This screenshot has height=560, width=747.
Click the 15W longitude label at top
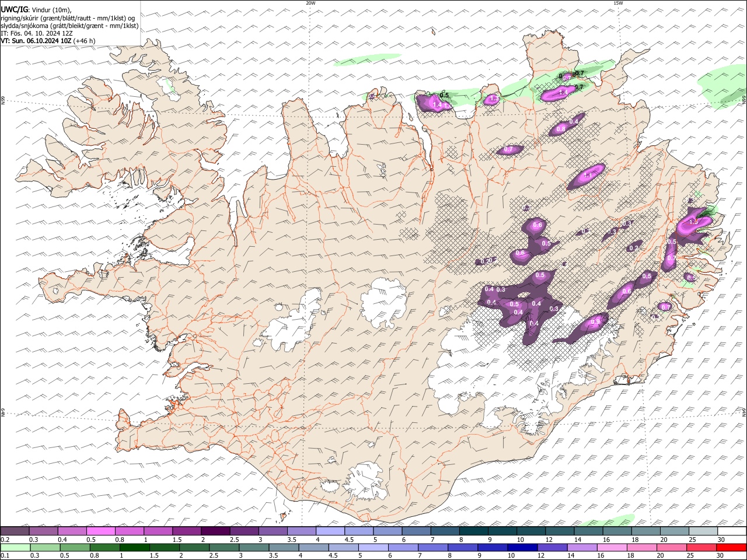coord(618,3)
